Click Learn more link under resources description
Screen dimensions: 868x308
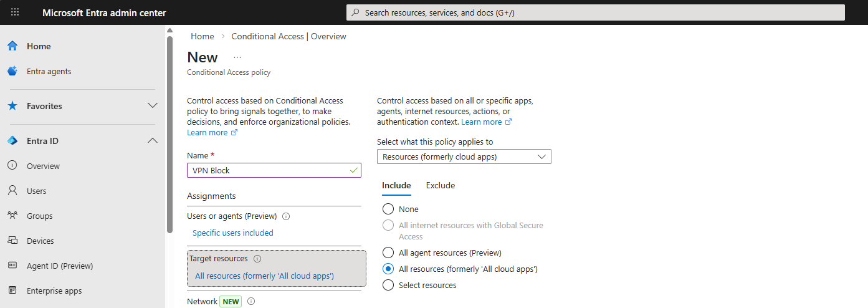coord(486,122)
